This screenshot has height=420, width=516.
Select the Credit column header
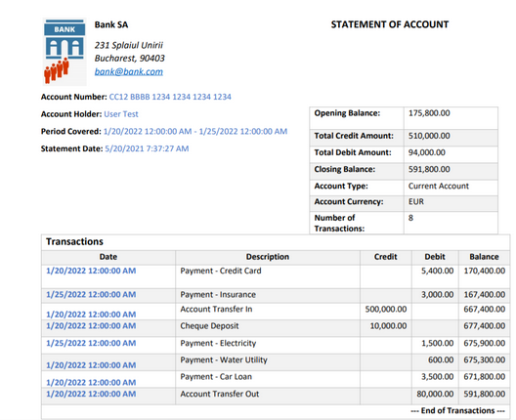tap(386, 257)
